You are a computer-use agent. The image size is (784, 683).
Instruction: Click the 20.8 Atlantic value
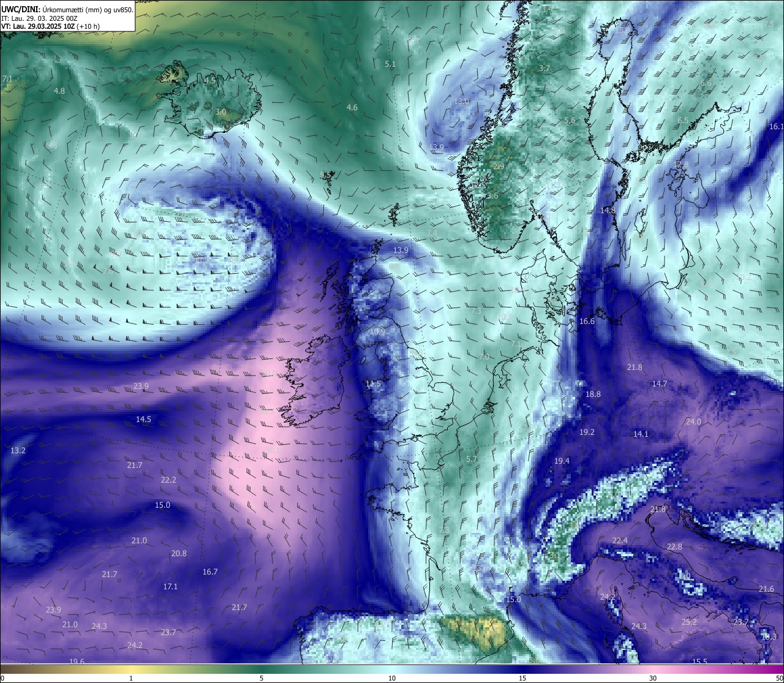click(x=179, y=553)
